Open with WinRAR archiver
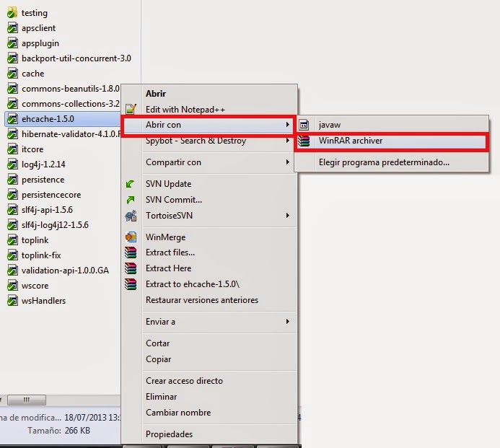 pyautogui.click(x=391, y=141)
